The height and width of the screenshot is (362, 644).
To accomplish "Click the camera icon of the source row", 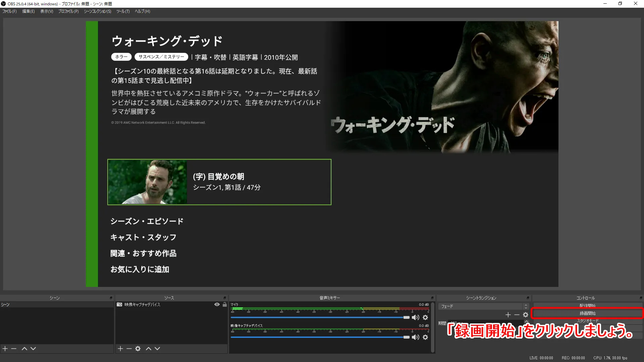I will (x=119, y=304).
